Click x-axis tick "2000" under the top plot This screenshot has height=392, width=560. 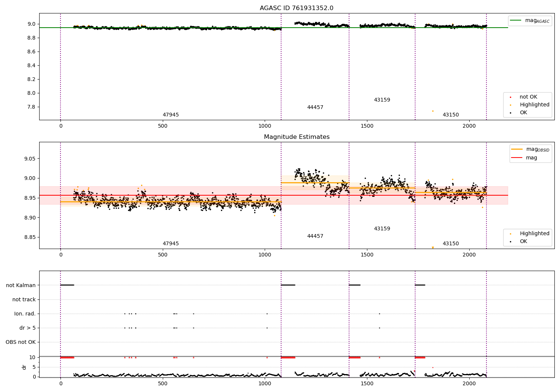click(469, 126)
